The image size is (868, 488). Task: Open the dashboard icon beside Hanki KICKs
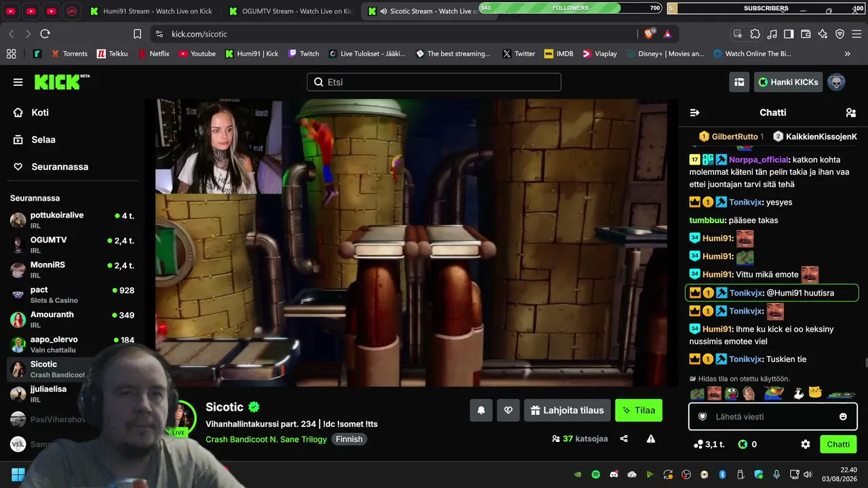739,82
